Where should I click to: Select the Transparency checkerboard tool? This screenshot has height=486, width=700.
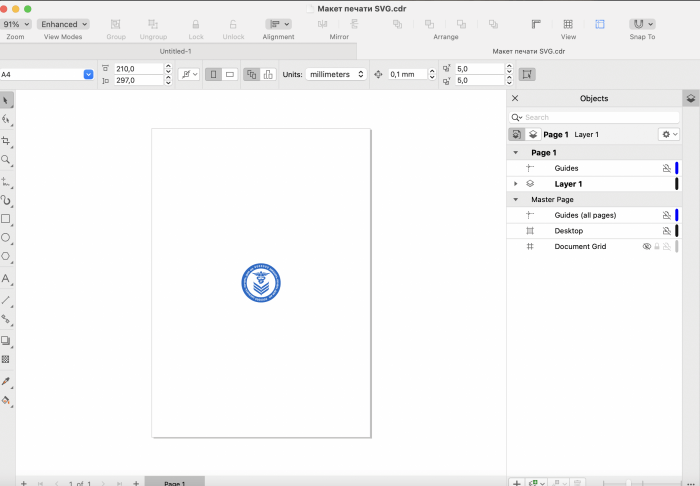point(6,359)
